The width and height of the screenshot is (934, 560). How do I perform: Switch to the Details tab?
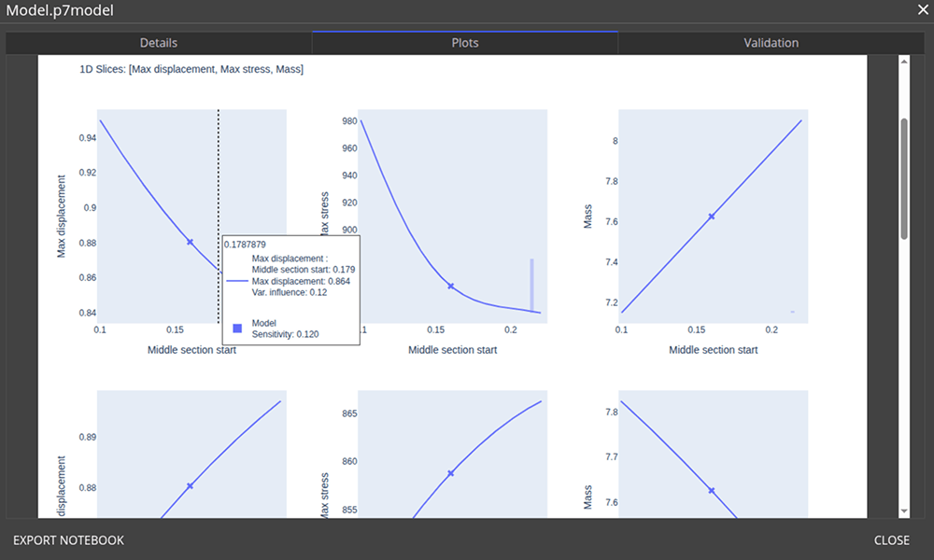tap(159, 43)
